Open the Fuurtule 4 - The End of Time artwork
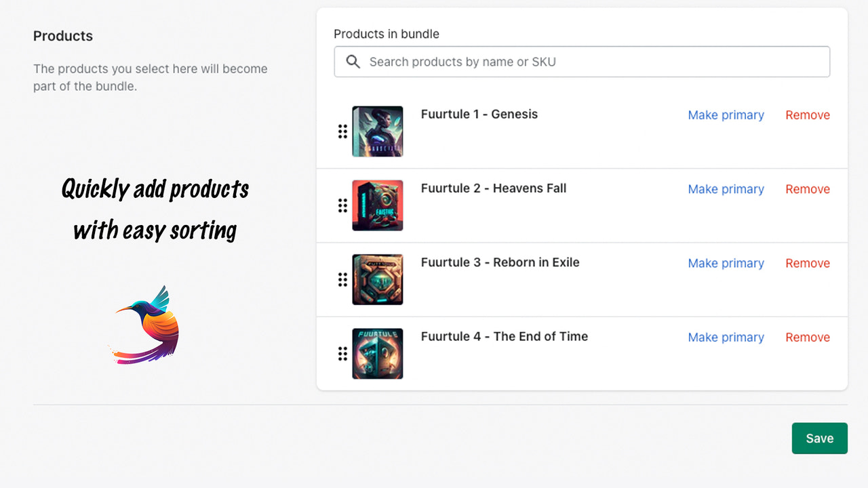Screen dimensions: 868x488 click(x=378, y=353)
